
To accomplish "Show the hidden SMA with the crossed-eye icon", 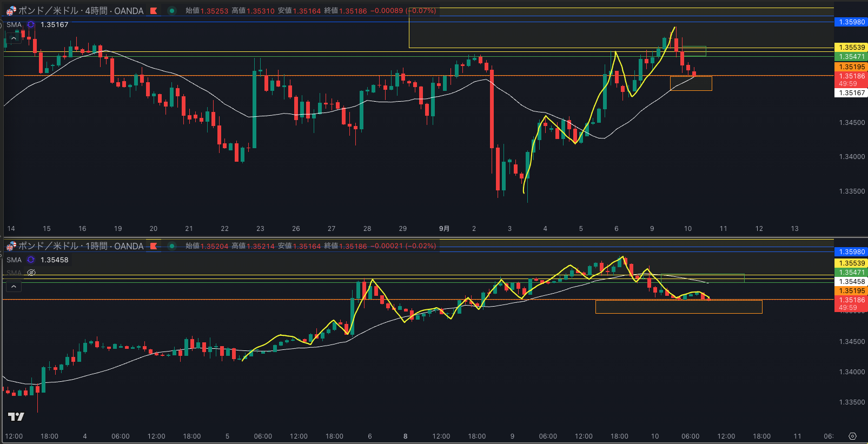I will click(31, 273).
